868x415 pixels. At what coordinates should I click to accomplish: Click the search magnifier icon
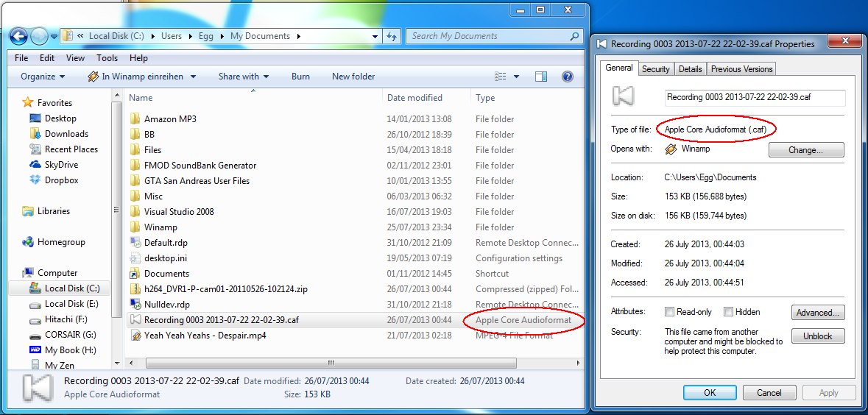click(574, 36)
